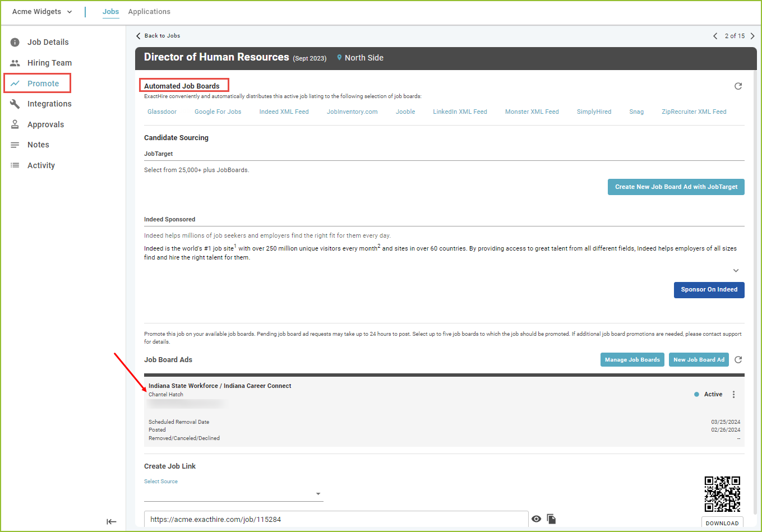
Task: Open JobInventory.com link
Action: point(352,112)
